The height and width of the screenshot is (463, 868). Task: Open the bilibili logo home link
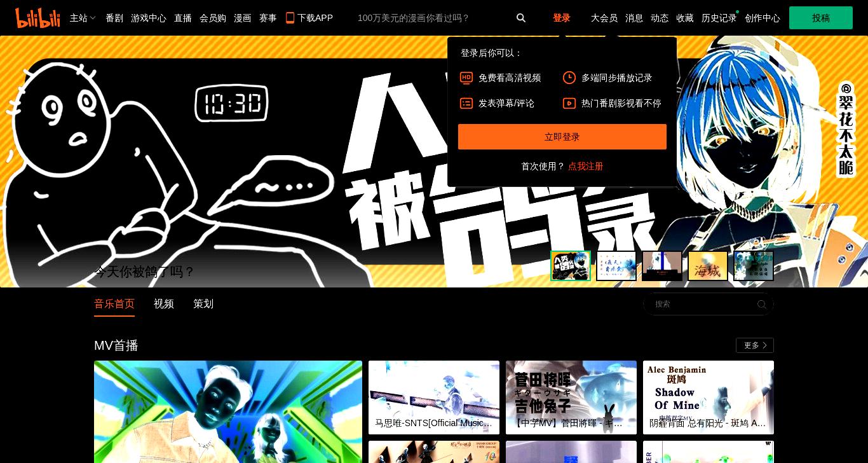(x=37, y=18)
